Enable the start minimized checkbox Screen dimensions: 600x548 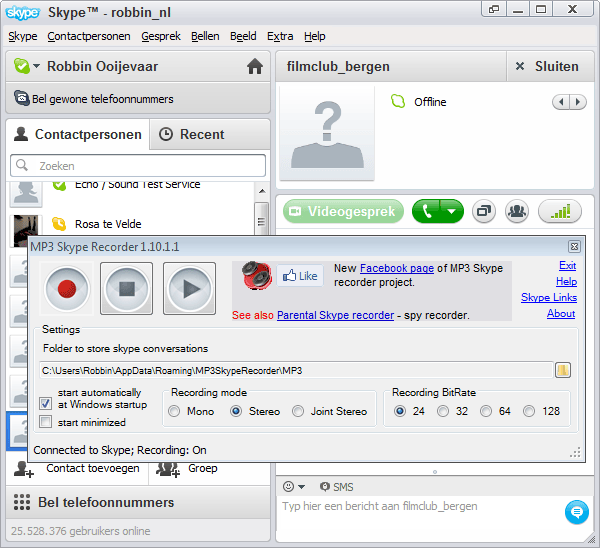(46, 422)
